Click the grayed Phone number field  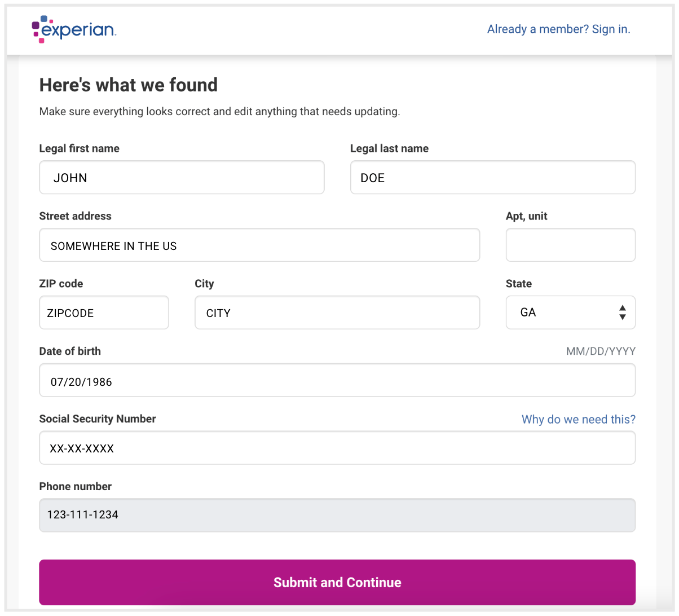pyautogui.click(x=337, y=515)
